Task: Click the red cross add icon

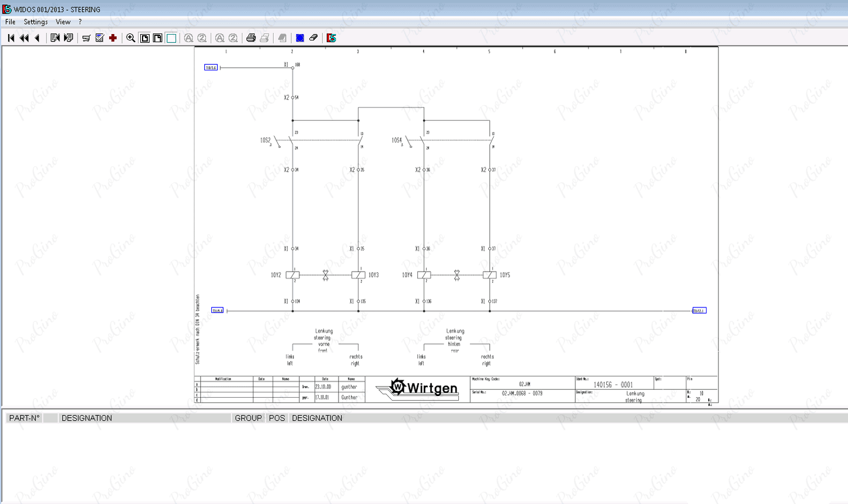Action: pyautogui.click(x=113, y=38)
